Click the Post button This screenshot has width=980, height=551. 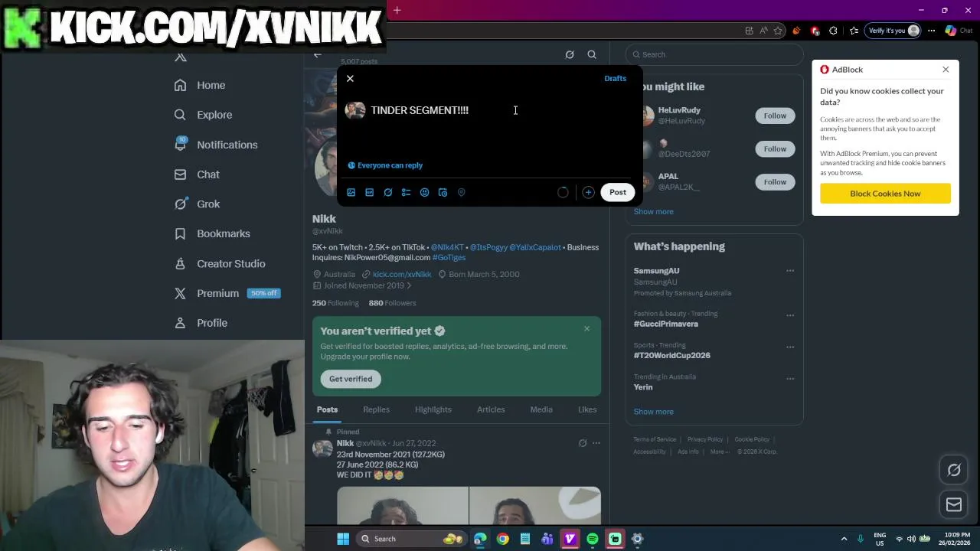point(618,192)
